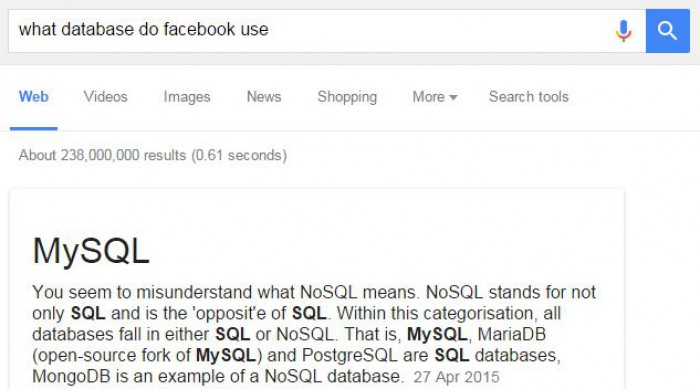Expand the More dropdown menu

click(435, 96)
